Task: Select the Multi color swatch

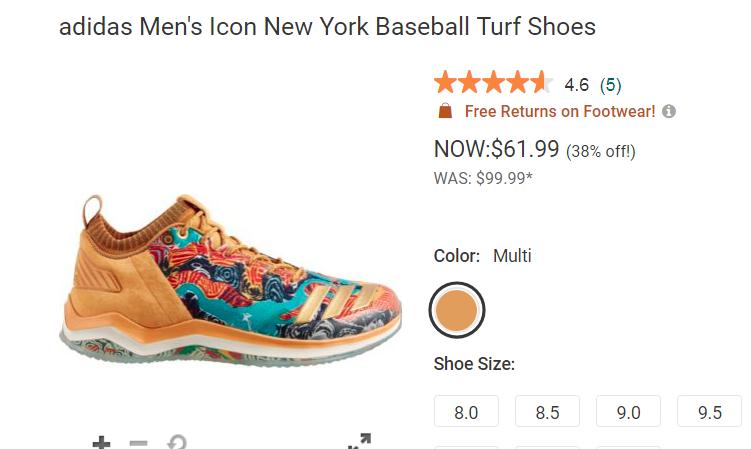Action: click(x=457, y=311)
